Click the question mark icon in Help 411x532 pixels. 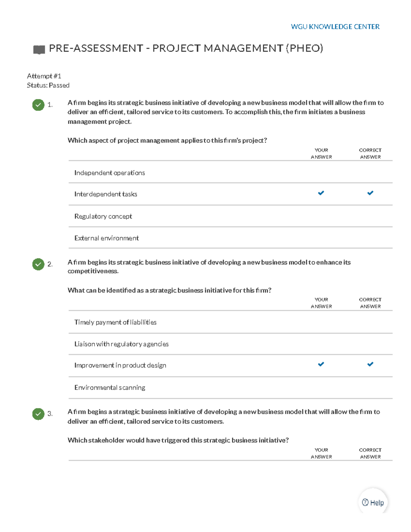[365, 502]
